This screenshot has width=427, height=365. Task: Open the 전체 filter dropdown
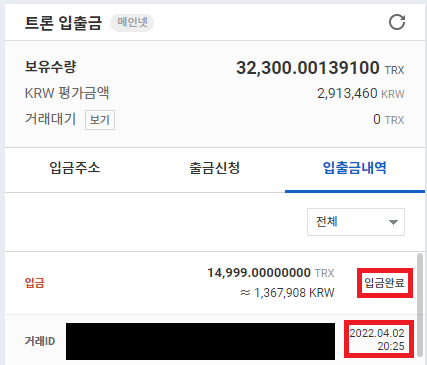click(x=356, y=222)
